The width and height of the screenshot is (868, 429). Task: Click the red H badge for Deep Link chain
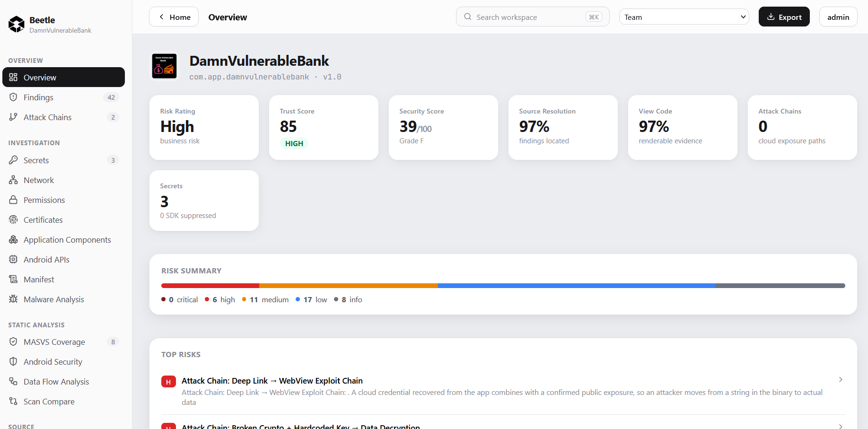pos(168,381)
